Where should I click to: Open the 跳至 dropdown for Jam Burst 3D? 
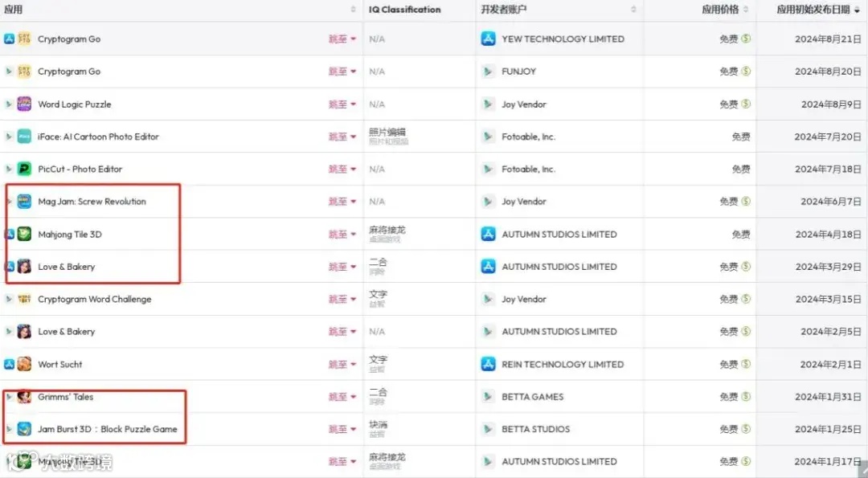342,429
